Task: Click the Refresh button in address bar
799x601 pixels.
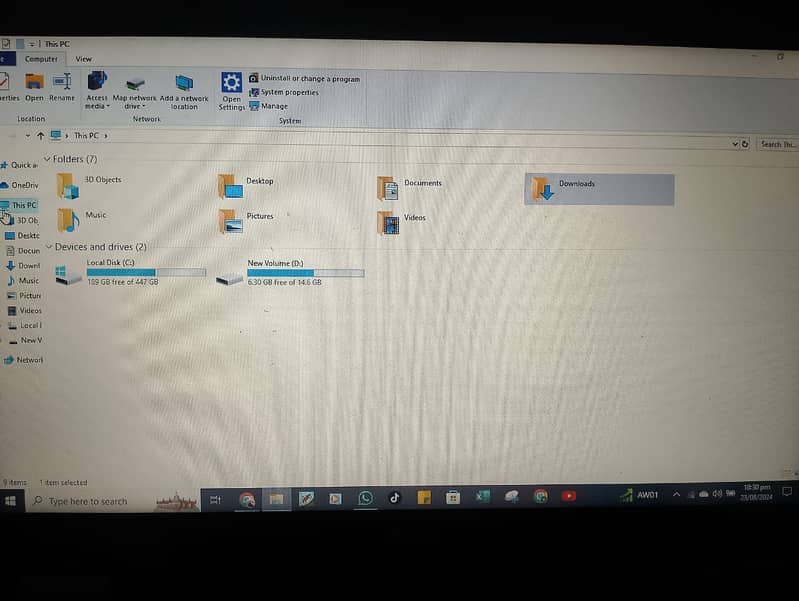Action: [745, 144]
